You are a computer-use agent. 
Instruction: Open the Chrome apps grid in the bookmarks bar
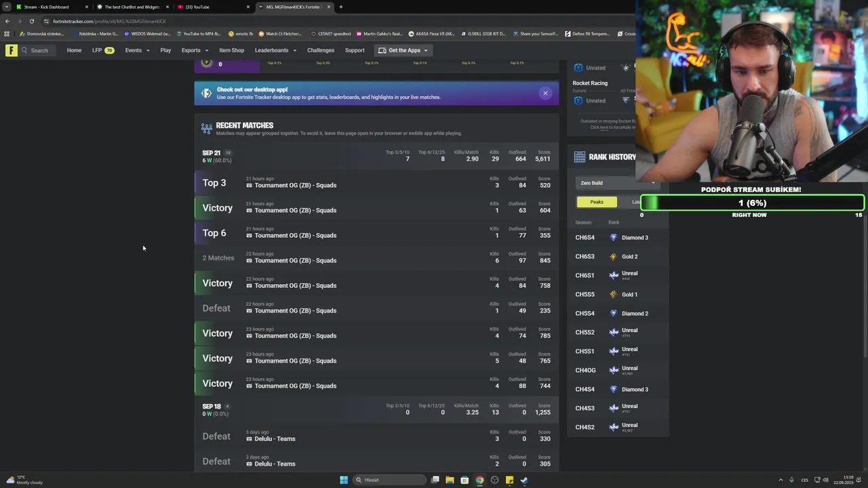(x=7, y=34)
